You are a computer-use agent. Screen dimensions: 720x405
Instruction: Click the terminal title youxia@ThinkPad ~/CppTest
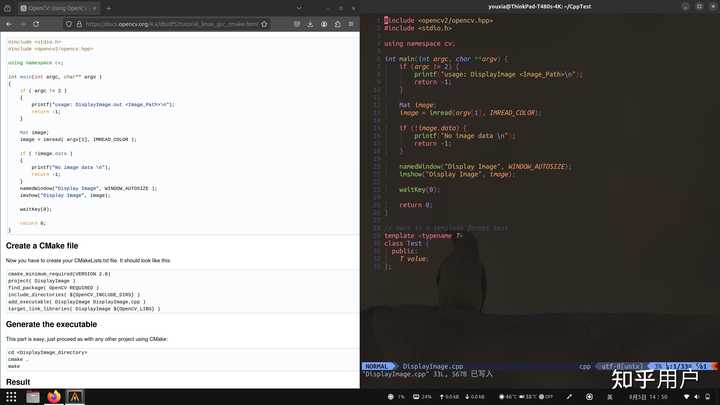pyautogui.click(x=540, y=6)
